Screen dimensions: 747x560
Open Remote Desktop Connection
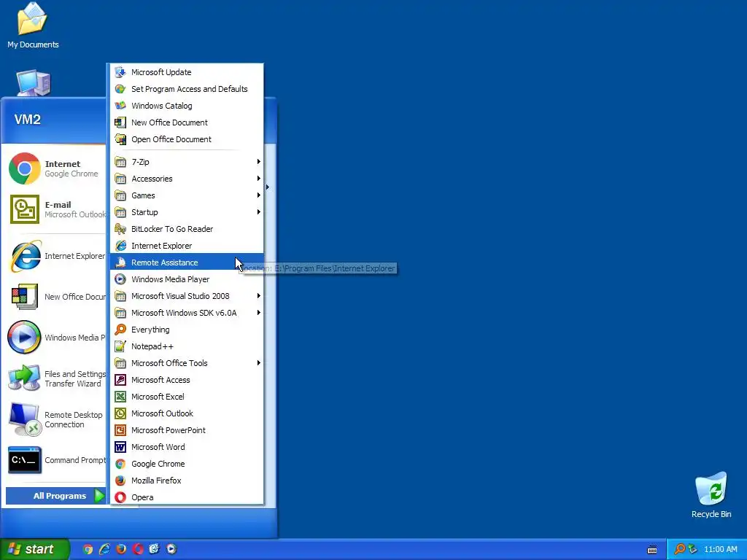(55, 419)
